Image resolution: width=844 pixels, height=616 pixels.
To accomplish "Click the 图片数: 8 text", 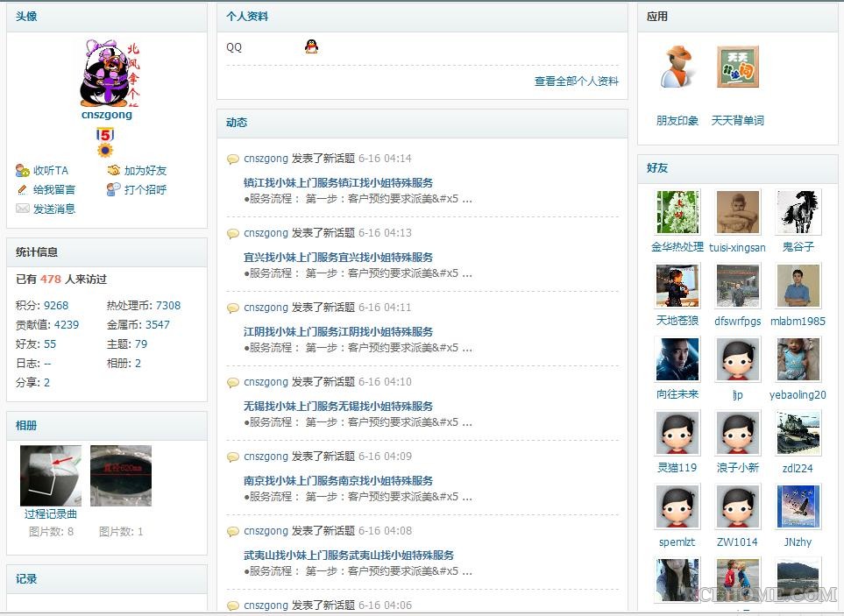I will (x=51, y=532).
